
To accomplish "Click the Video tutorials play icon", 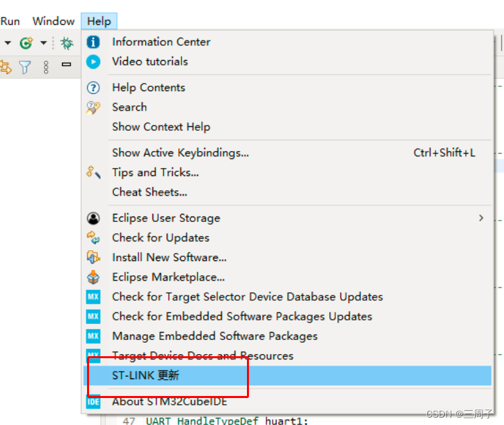I will tap(93, 61).
